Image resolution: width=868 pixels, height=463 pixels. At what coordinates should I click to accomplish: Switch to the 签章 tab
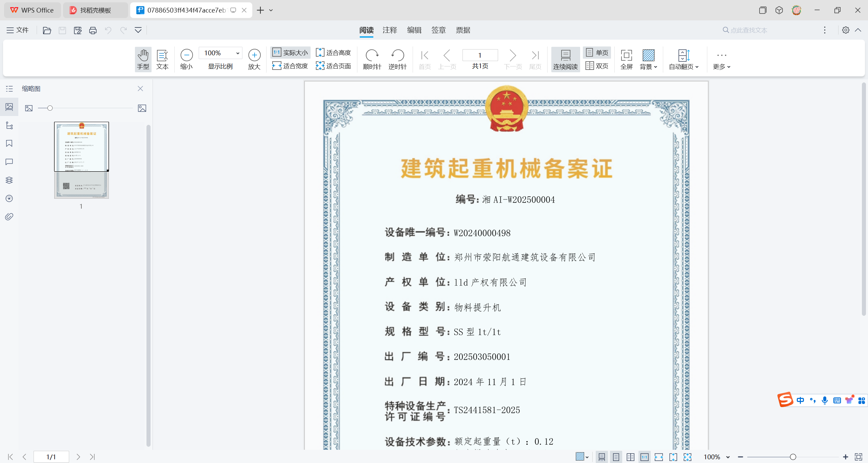pos(439,30)
